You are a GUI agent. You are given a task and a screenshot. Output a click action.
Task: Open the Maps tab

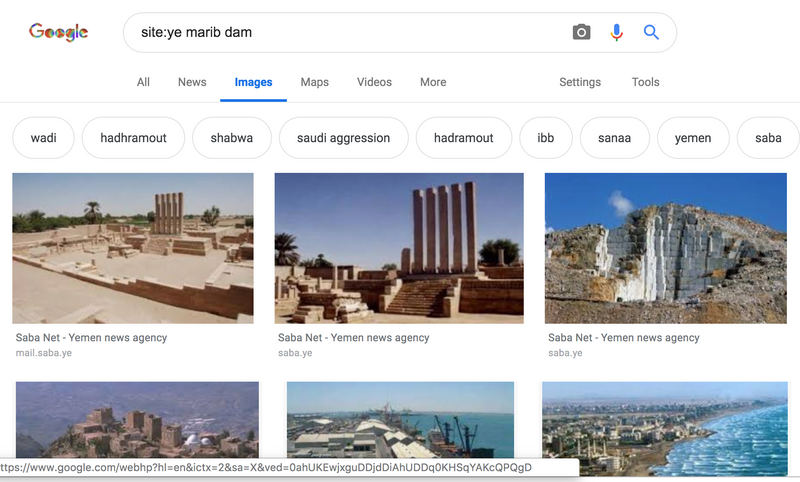pyautogui.click(x=314, y=82)
